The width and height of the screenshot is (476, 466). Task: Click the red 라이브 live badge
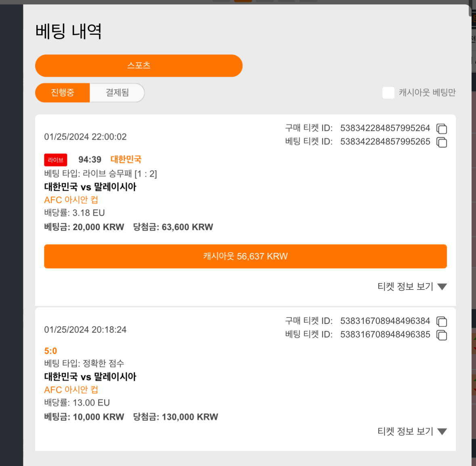click(56, 160)
